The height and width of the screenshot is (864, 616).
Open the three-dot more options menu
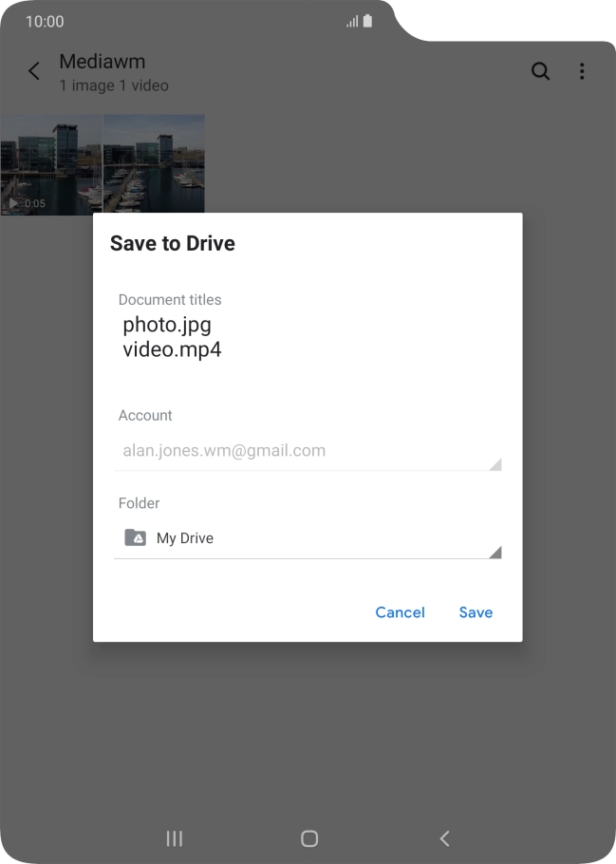[x=582, y=71]
